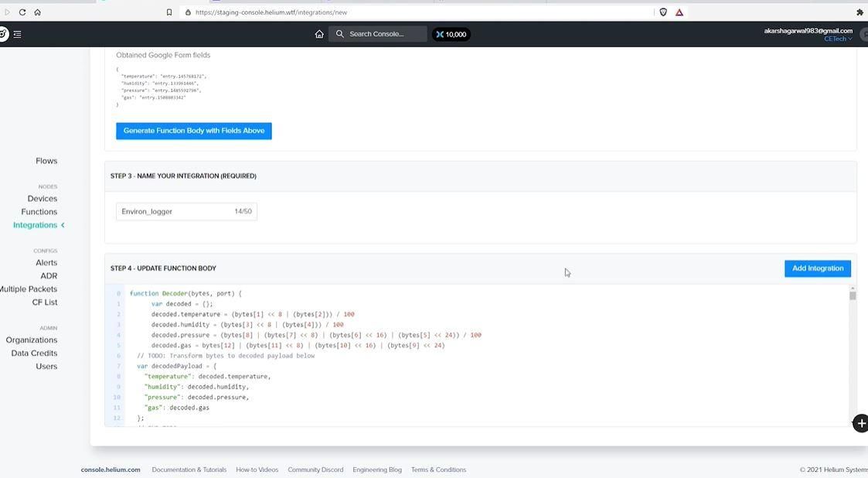Open Community Discord footer link
The height and width of the screenshot is (478, 868).
click(x=315, y=469)
